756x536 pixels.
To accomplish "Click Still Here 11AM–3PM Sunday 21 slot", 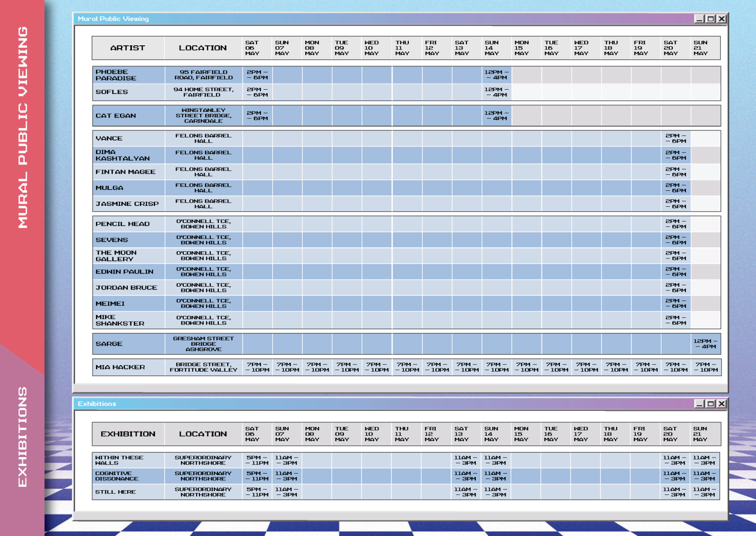I will pyautogui.click(x=704, y=492).
